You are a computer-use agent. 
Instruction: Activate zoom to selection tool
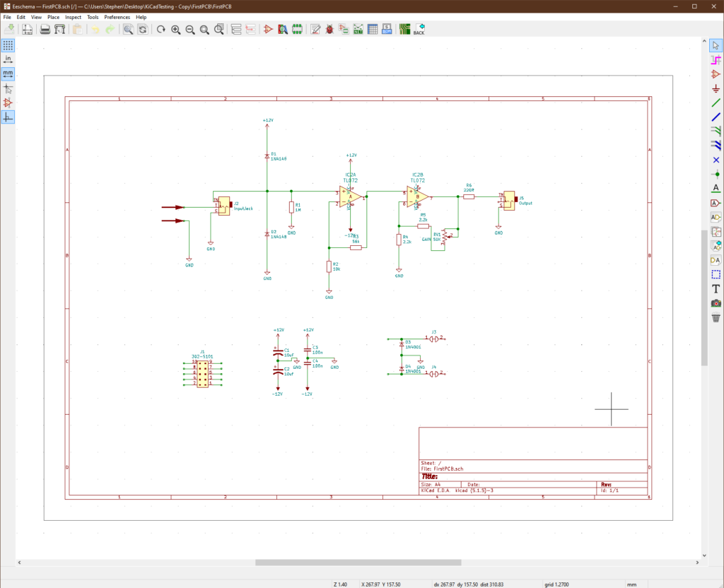tap(219, 30)
